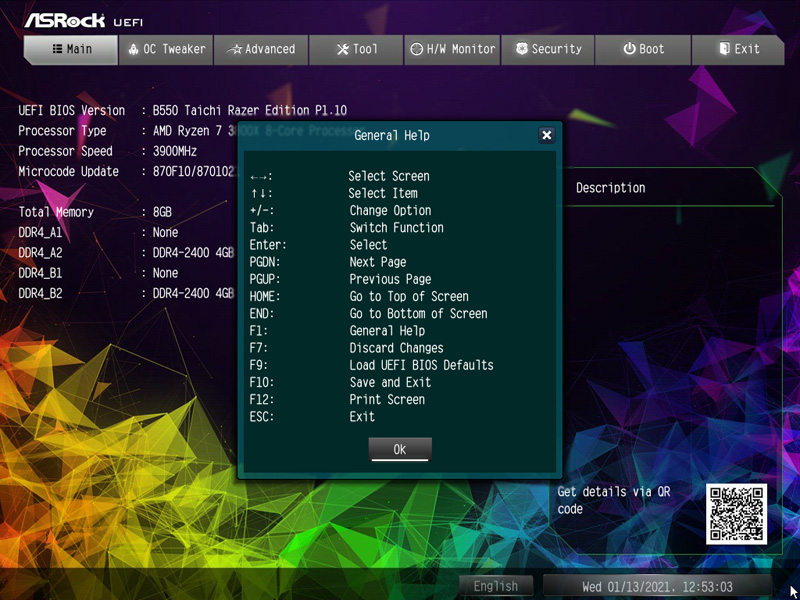The width and height of the screenshot is (800, 600).
Task: Click the 'Enter:' key label
Action: point(268,245)
